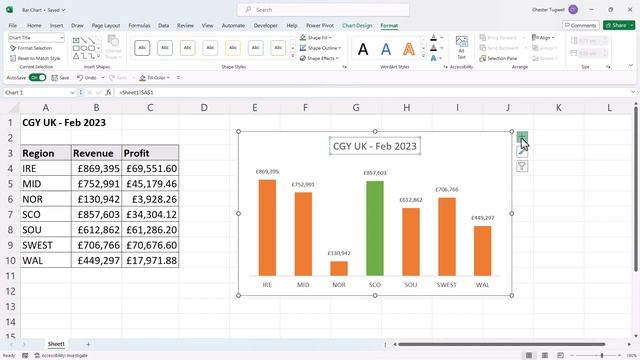
Task: Expand the Shape Styles gallery more arrow
Action: (x=293, y=56)
